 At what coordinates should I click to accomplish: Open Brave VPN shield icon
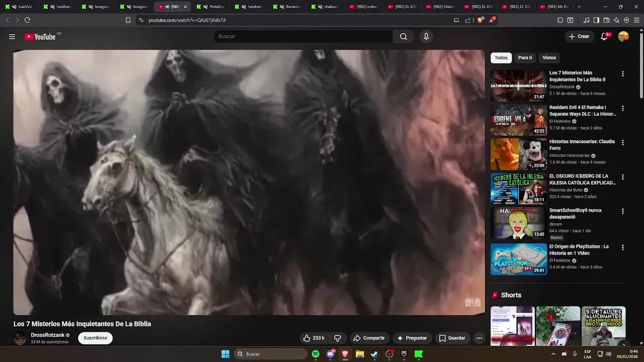[626, 20]
